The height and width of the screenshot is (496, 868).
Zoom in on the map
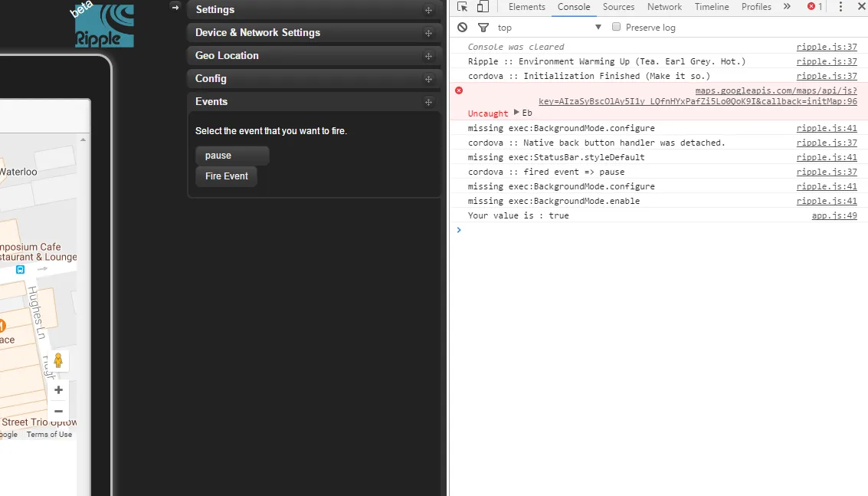pyautogui.click(x=58, y=390)
